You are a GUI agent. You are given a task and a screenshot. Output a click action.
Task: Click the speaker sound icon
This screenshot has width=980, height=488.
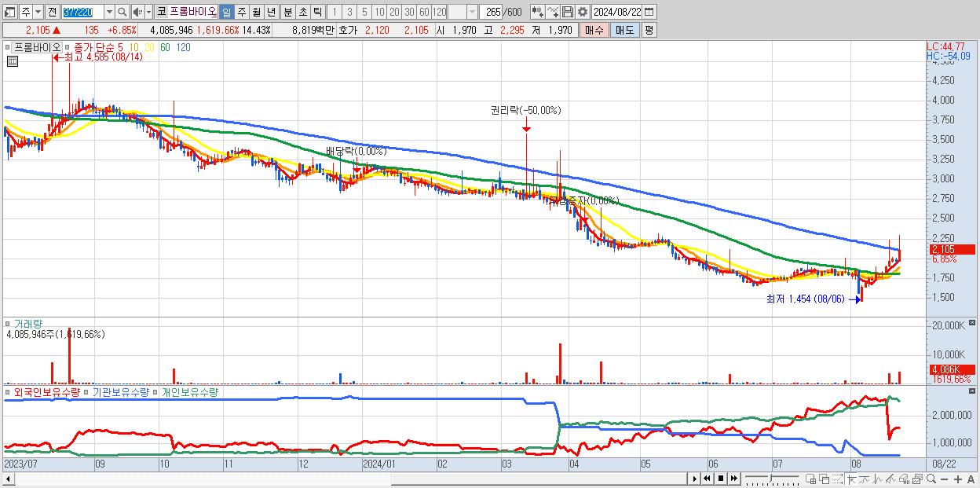137,12
